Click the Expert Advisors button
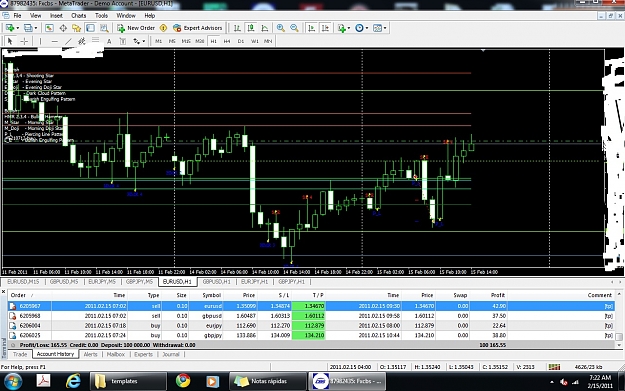625x391 pixels. [198, 28]
